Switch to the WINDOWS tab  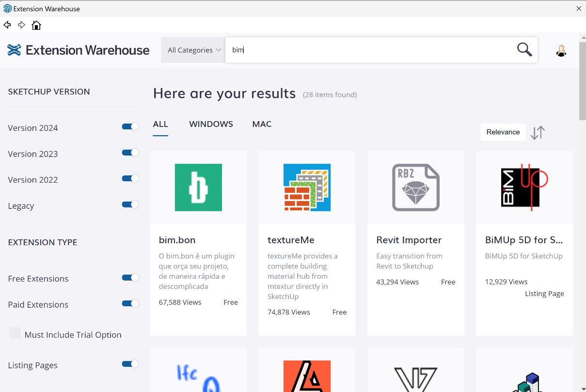coord(211,124)
